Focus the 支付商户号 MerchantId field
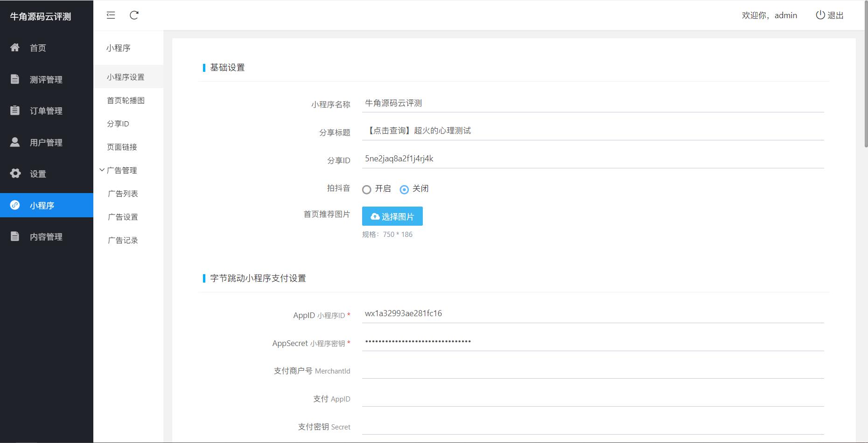 593,370
